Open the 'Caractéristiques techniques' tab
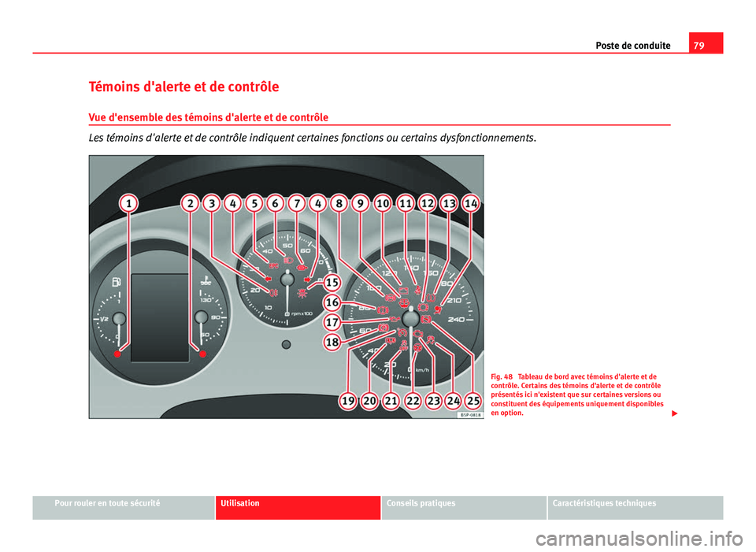 tap(636, 508)
